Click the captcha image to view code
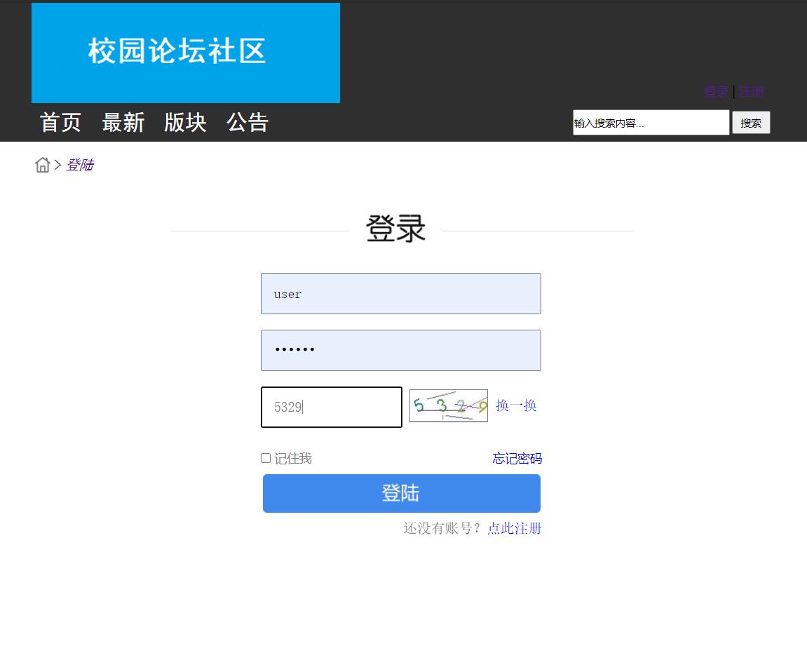The width and height of the screenshot is (807, 672). pyautogui.click(x=448, y=405)
